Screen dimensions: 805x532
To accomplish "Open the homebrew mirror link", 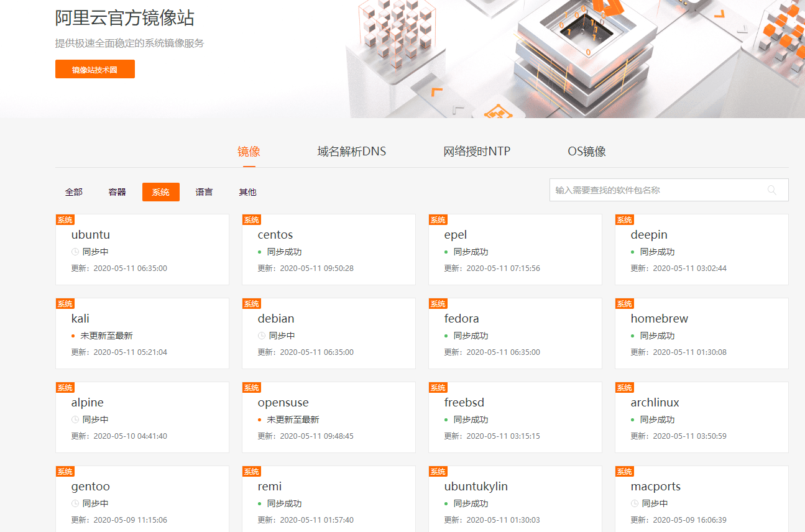I will 660,319.
